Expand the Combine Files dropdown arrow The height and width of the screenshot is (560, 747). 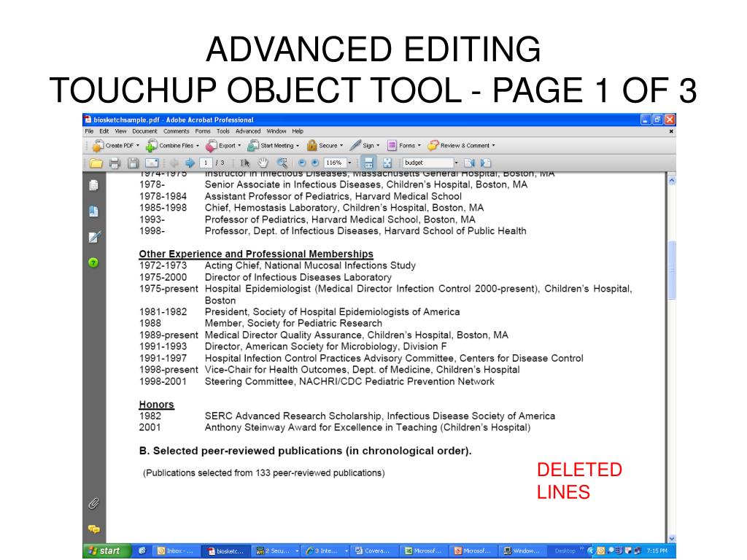[197, 146]
